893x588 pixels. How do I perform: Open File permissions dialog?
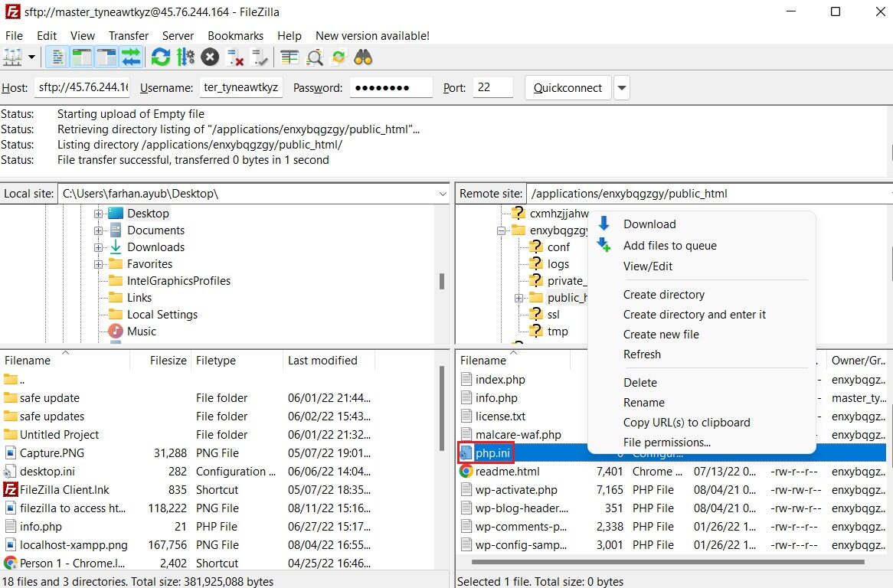(702, 443)
